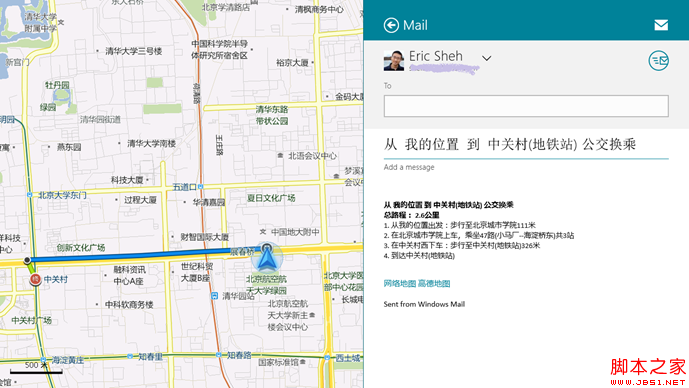
Task: Click the 科技大厦 map label
Action: point(127,180)
